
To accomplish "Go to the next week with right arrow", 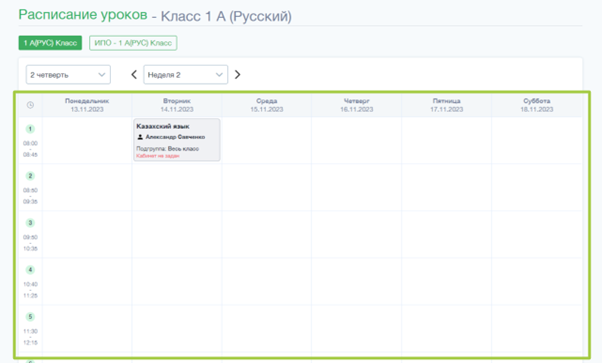I will tap(238, 75).
